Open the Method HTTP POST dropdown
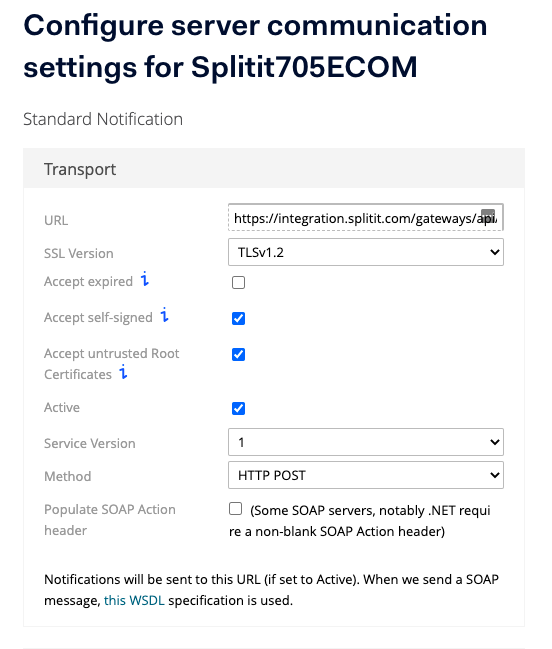Screen dimensions: 552x649 366,475
